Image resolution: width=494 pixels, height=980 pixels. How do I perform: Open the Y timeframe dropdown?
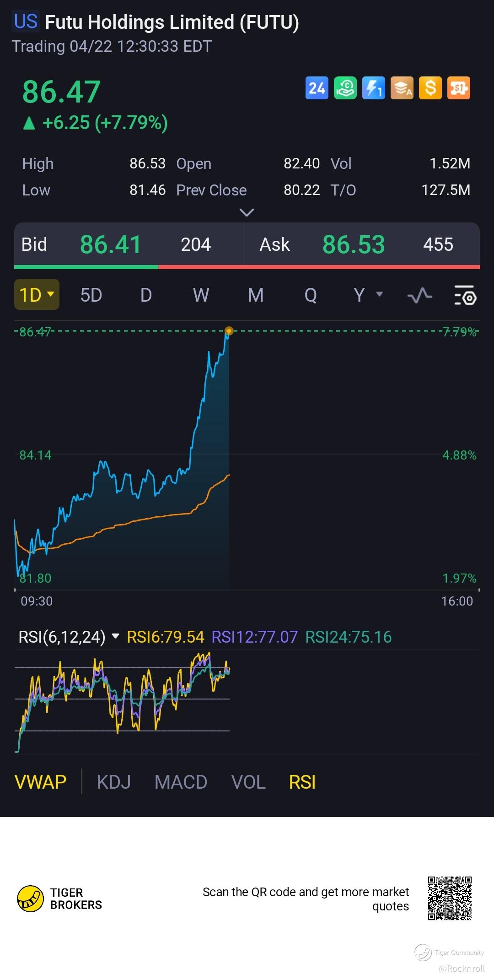click(368, 295)
